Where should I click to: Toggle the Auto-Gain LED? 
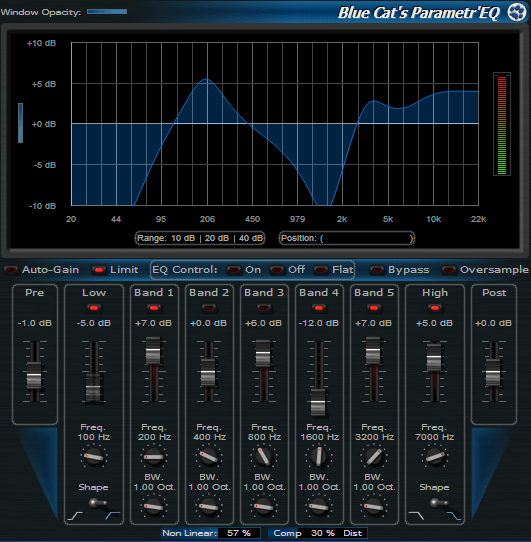click(x=11, y=270)
